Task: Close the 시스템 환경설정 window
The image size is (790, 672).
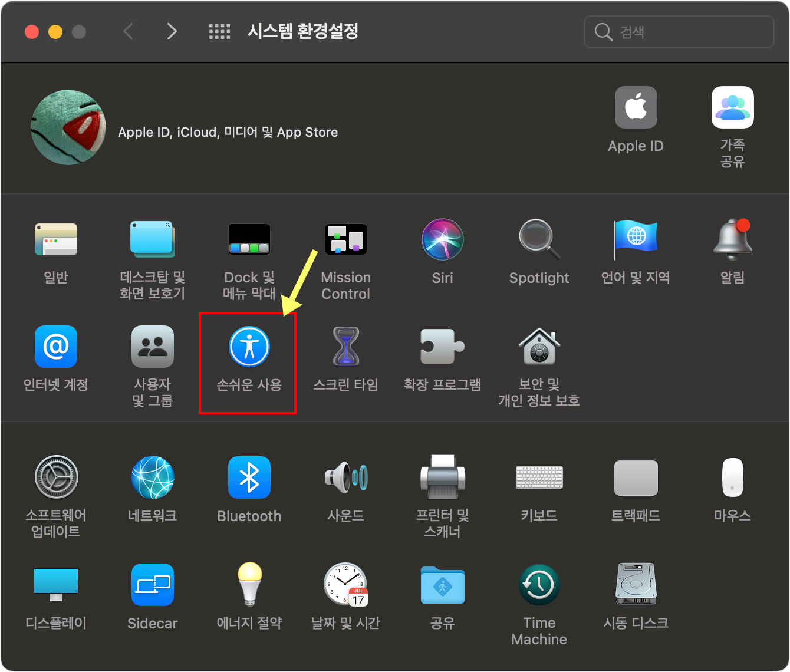Action: [x=32, y=32]
